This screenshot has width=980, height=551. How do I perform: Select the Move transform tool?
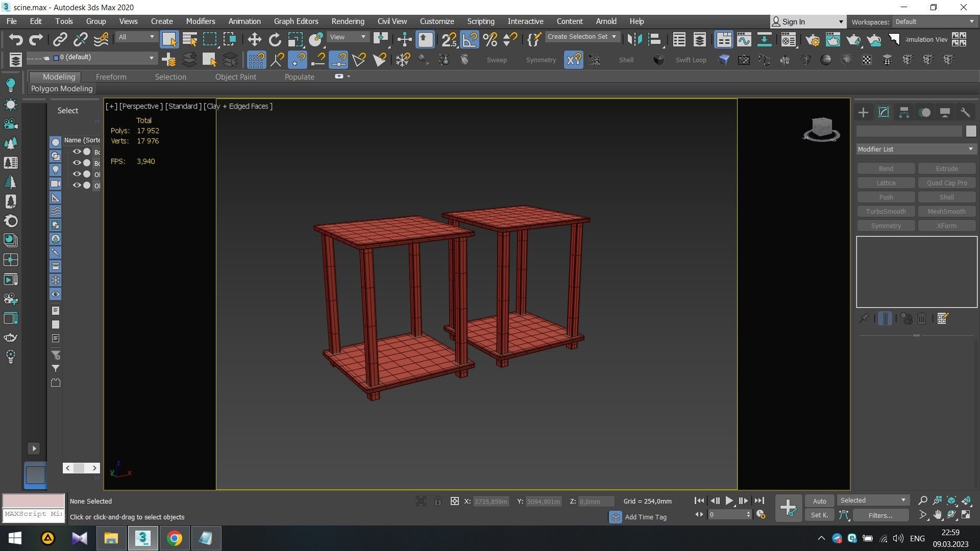coord(254,40)
